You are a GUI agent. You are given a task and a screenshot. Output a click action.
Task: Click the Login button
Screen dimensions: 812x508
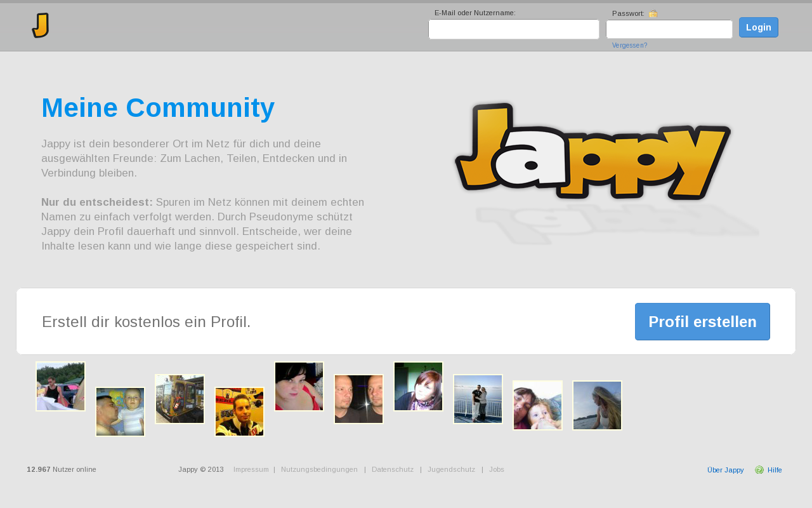pos(759,27)
